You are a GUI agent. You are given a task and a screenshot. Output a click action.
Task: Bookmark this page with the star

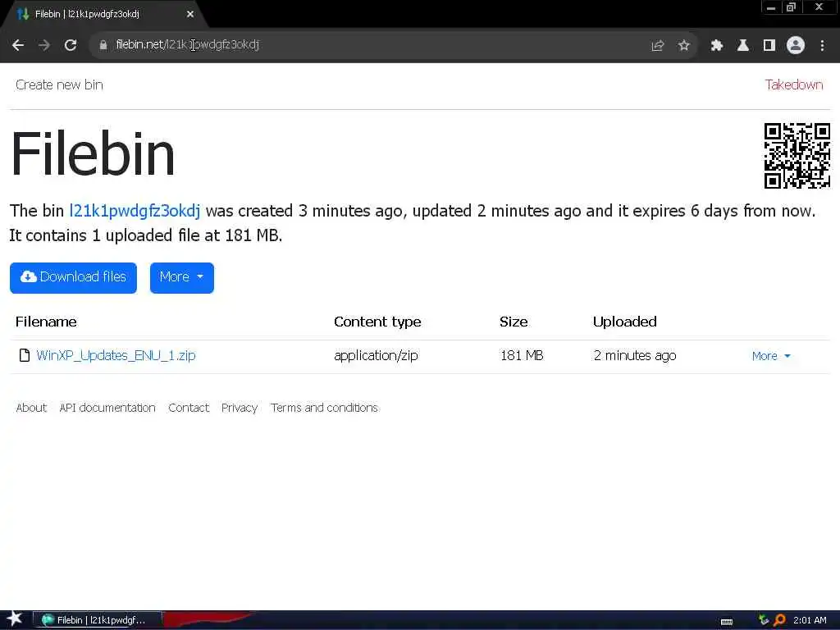coord(683,46)
